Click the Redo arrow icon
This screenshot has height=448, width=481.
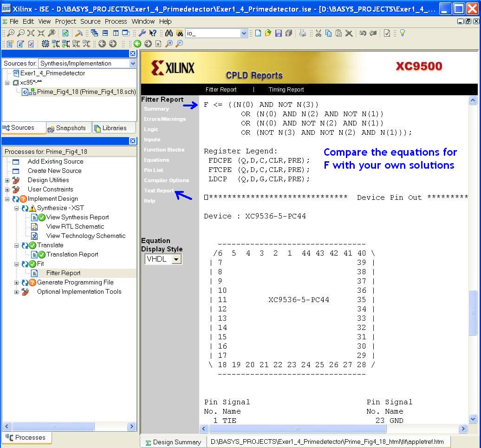coord(373,33)
